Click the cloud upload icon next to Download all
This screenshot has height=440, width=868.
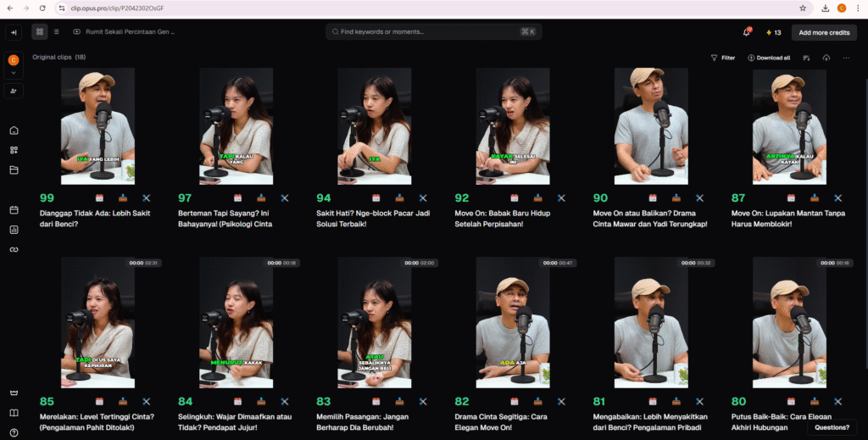[826, 58]
